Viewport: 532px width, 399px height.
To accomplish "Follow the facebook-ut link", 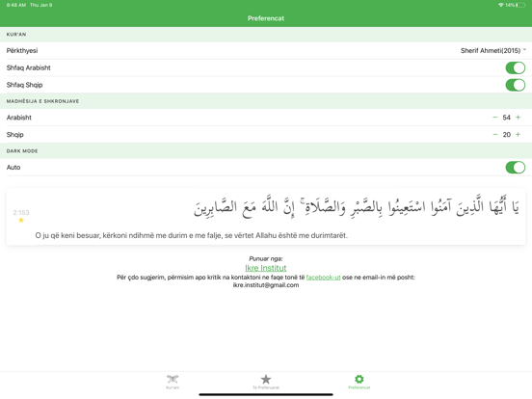I will tap(323, 278).
